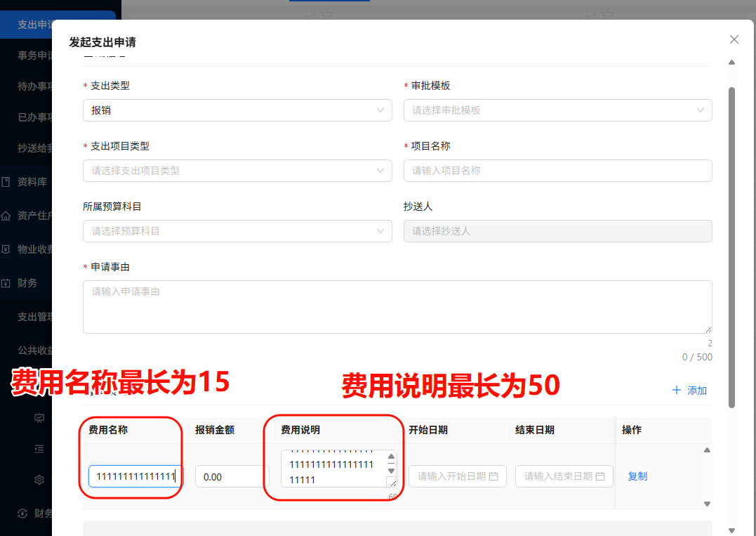Click the 资产住户 home icon in sidebar
Viewport: 756px width, 536px height.
(6, 216)
